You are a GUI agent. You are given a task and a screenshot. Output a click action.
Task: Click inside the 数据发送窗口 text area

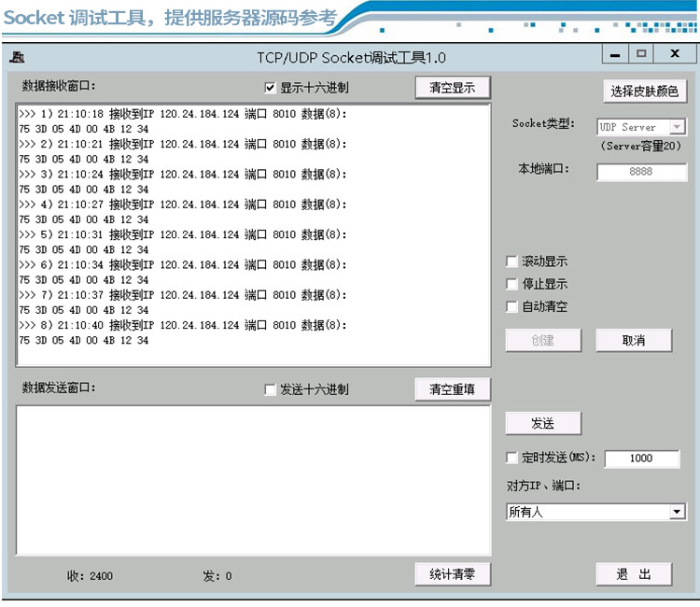tap(254, 481)
